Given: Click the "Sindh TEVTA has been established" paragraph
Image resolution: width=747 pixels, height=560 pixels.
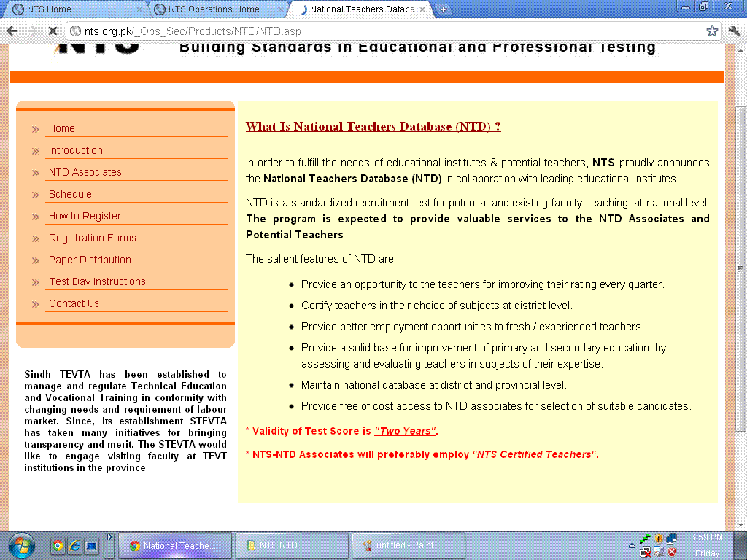Looking at the screenshot, I should tap(125, 421).
